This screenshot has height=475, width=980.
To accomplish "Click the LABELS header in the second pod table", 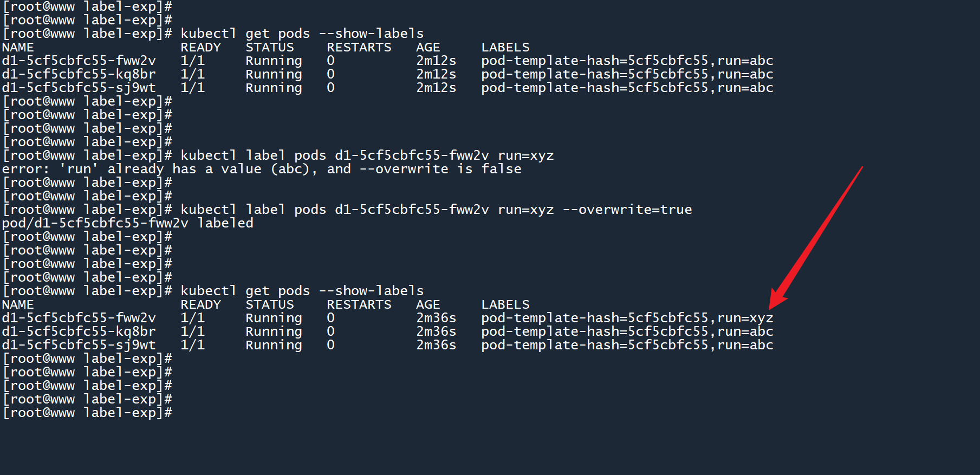I will coord(505,304).
